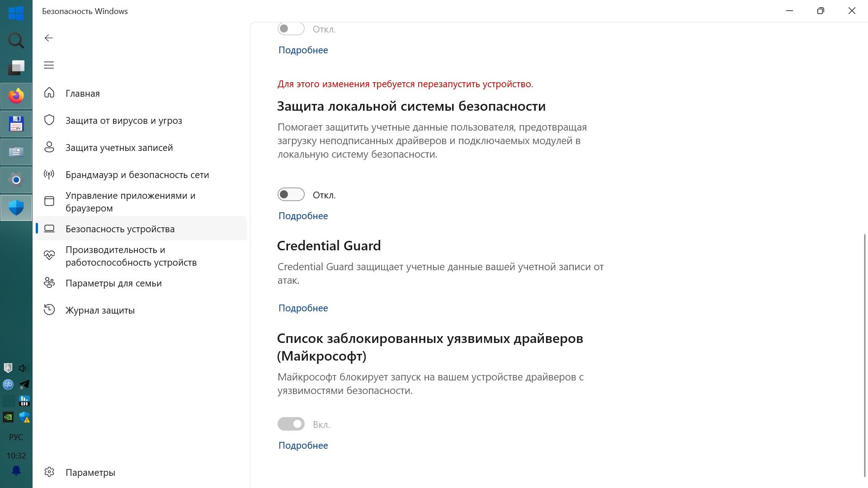The image size is (868, 488).
Task: Toggle Защита локальной системы безопасности switch
Action: click(291, 195)
